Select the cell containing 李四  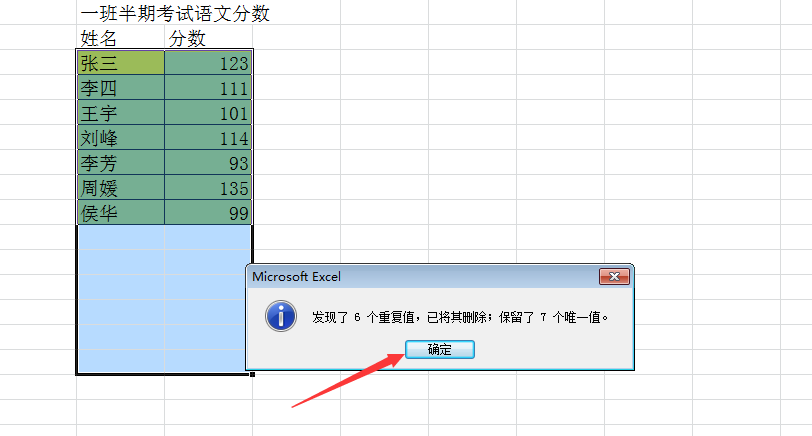(121, 88)
